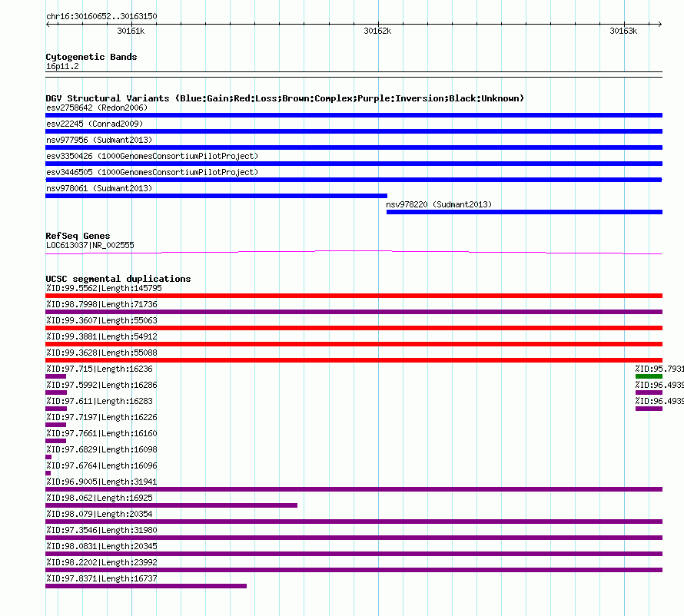Click the %ID:97.3546|Length:31980 label
Image resolution: width=684 pixels, height=616 pixels.
(x=101, y=530)
